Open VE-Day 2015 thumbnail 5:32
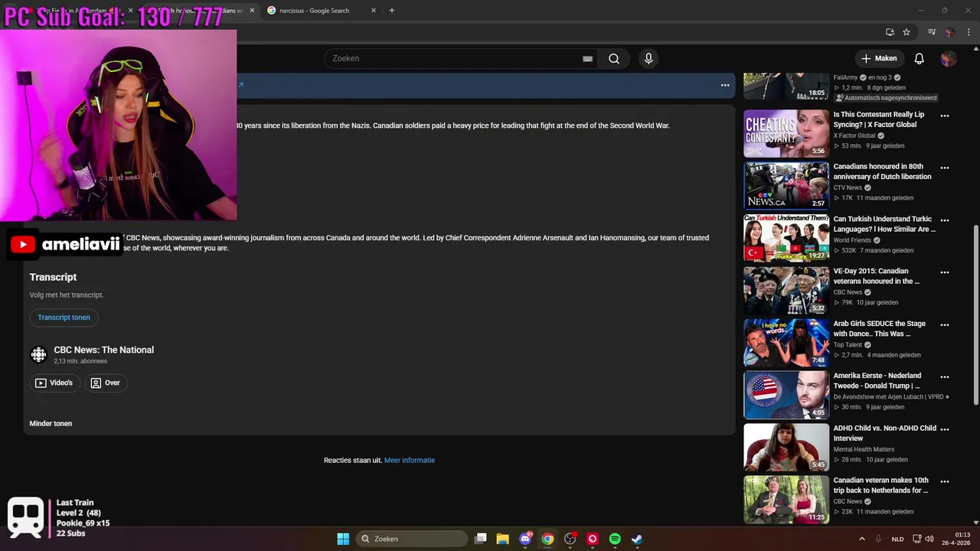The image size is (980, 551). tap(786, 290)
